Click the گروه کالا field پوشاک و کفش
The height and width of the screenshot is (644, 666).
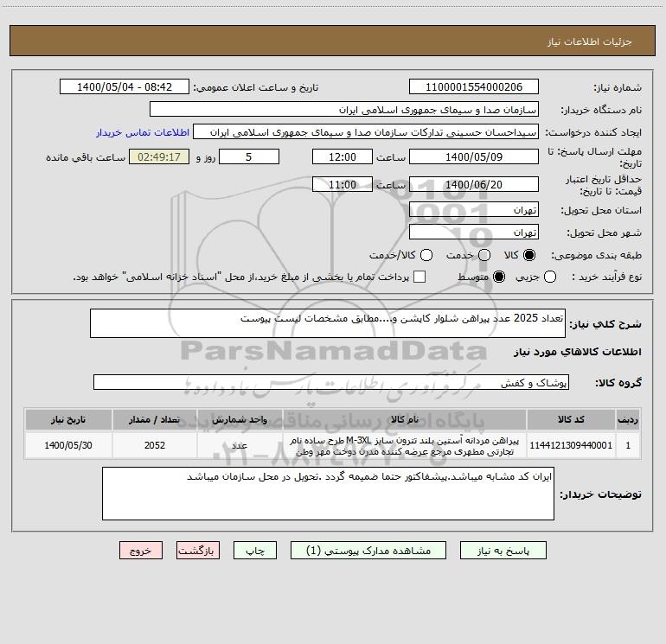tap(331, 382)
